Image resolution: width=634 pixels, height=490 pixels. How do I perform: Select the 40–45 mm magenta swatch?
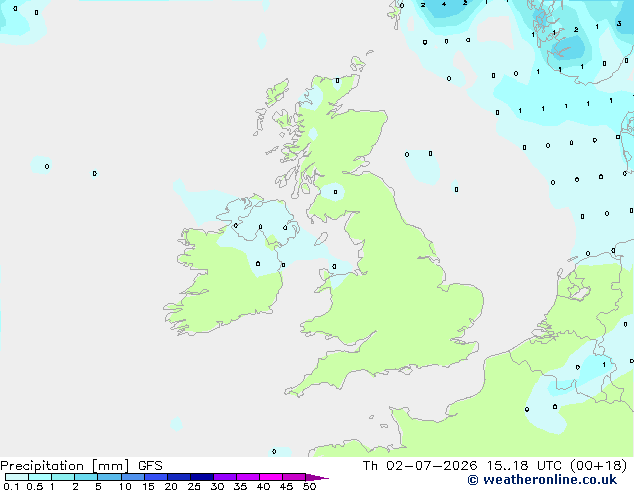click(x=271, y=477)
